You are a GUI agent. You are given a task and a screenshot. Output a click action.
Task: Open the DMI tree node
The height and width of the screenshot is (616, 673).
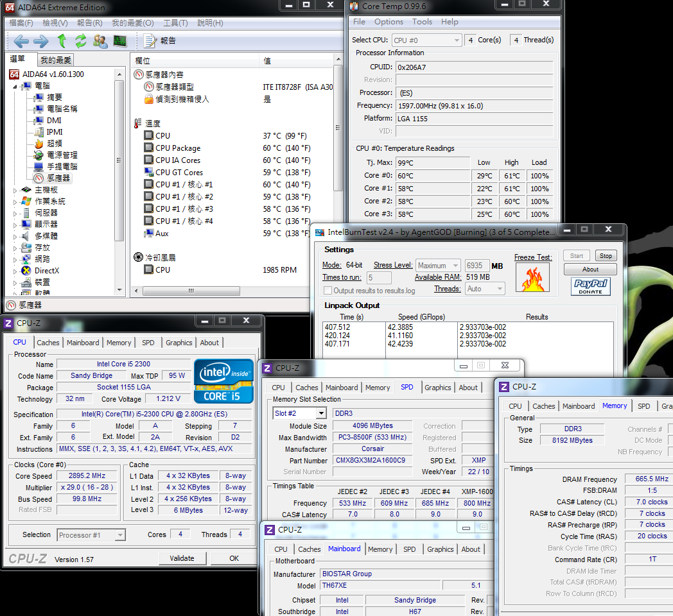[54, 121]
